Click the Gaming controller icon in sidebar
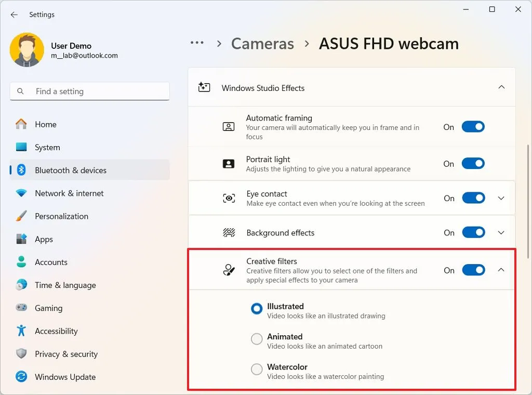The width and height of the screenshot is (532, 395). pyautogui.click(x=21, y=308)
